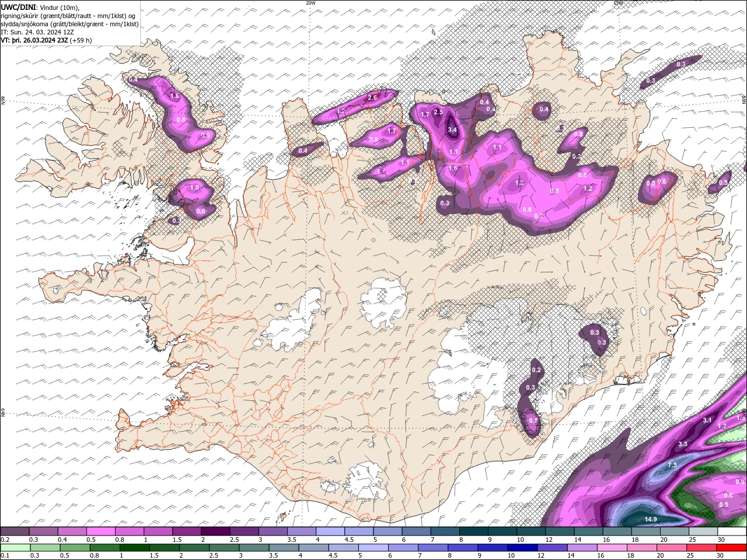Click the valid time line 'VT: þri. 26.03.2024 23Z'
Image resolution: width=747 pixels, height=560 pixels.
34,40
